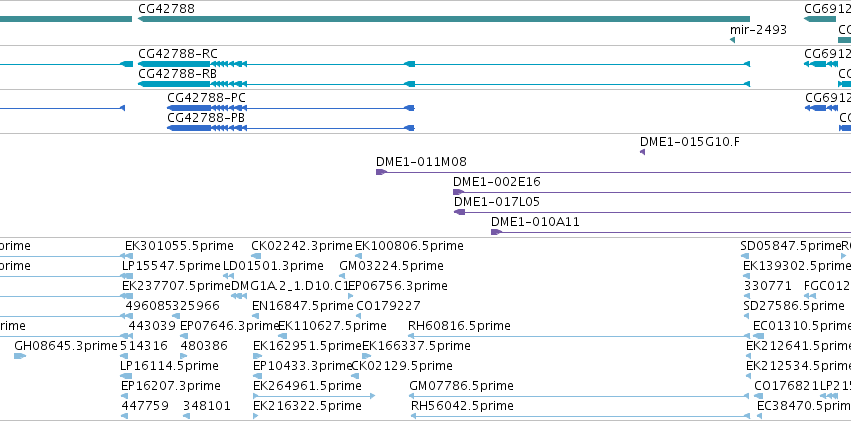
Task: Select RH56042.5prime EST label
Action: coord(462,406)
